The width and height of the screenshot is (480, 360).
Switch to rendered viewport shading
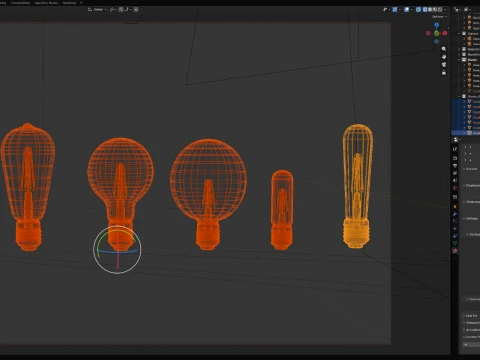pyautogui.click(x=440, y=9)
